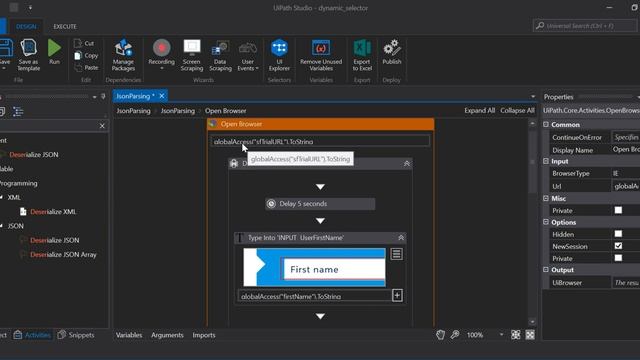Viewport: 640px width, 360px height.
Task: Close the JsonParsing tab
Action: tap(162, 96)
